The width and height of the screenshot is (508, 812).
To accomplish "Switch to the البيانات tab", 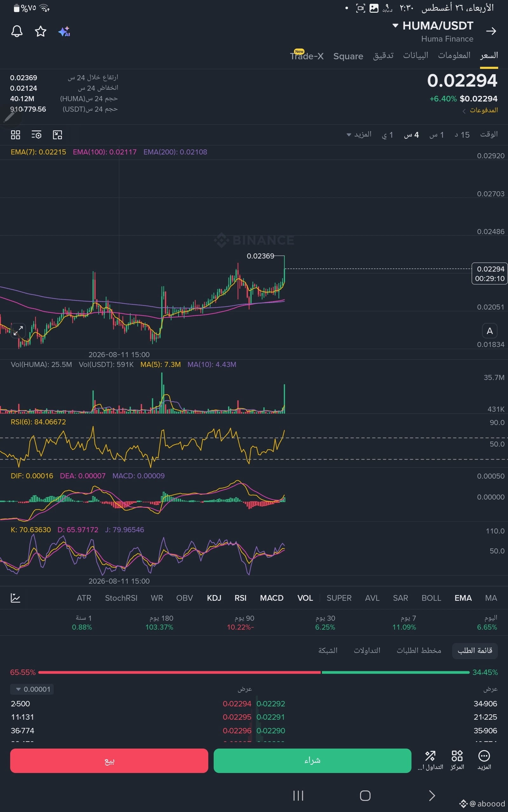I will tap(416, 56).
